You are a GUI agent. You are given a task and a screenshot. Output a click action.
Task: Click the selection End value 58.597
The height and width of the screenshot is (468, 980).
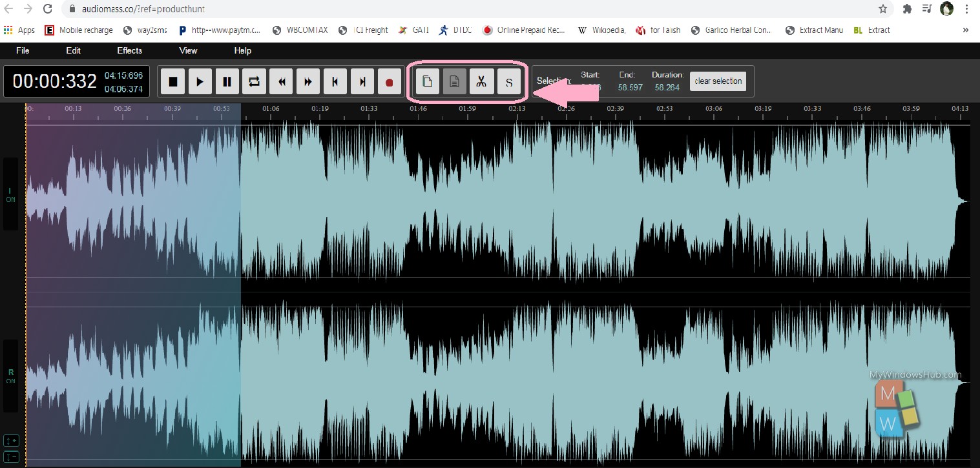tap(630, 87)
